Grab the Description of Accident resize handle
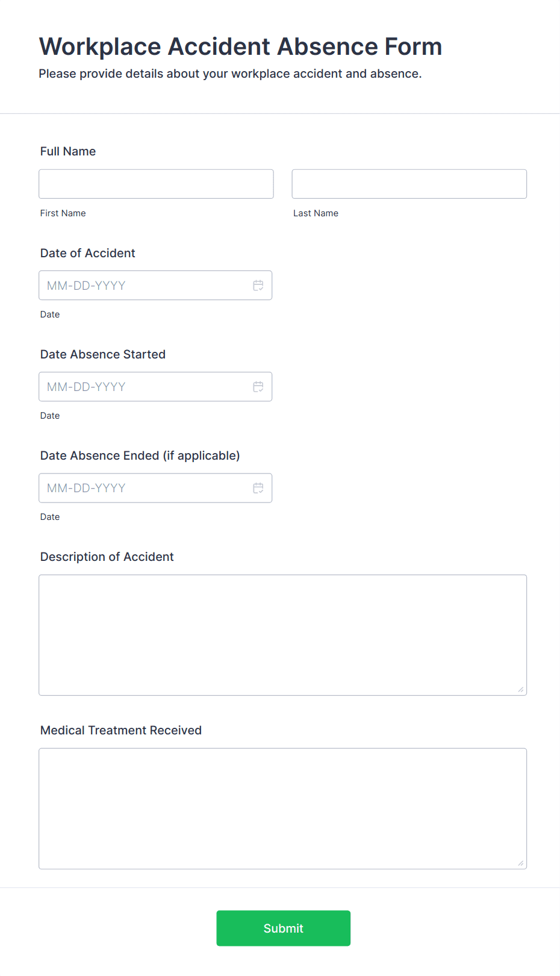Viewport: 560px width, 976px height. [x=520, y=689]
